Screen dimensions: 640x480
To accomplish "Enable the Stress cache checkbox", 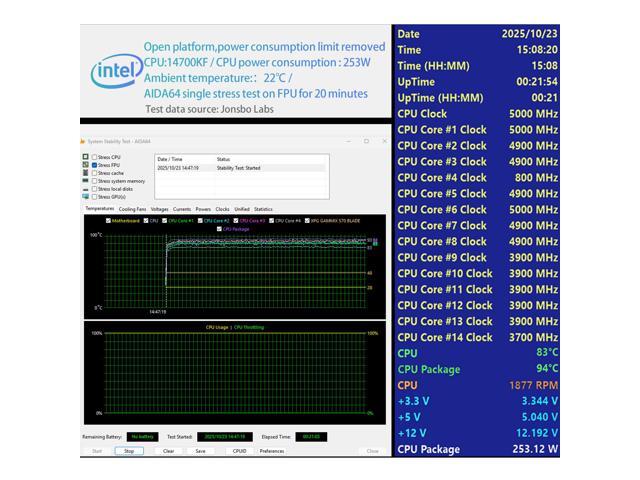I will point(94,173).
